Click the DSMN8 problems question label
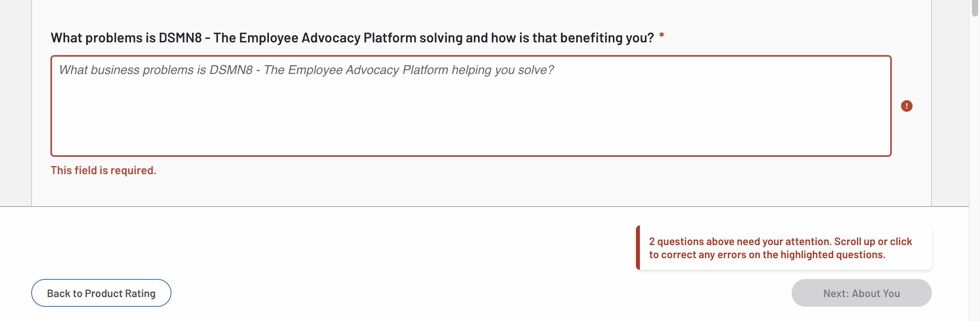This screenshot has width=980, height=321. coord(352,38)
